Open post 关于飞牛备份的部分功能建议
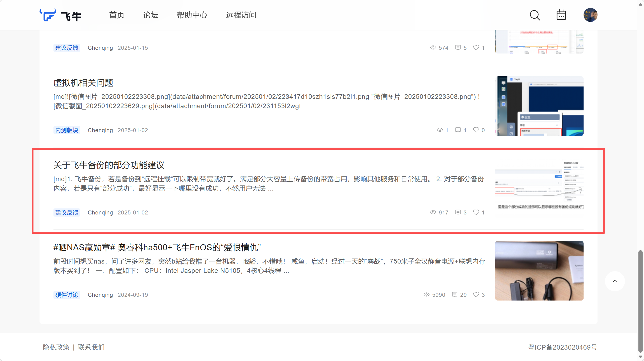Screen dimensions: 644x361 109,165
